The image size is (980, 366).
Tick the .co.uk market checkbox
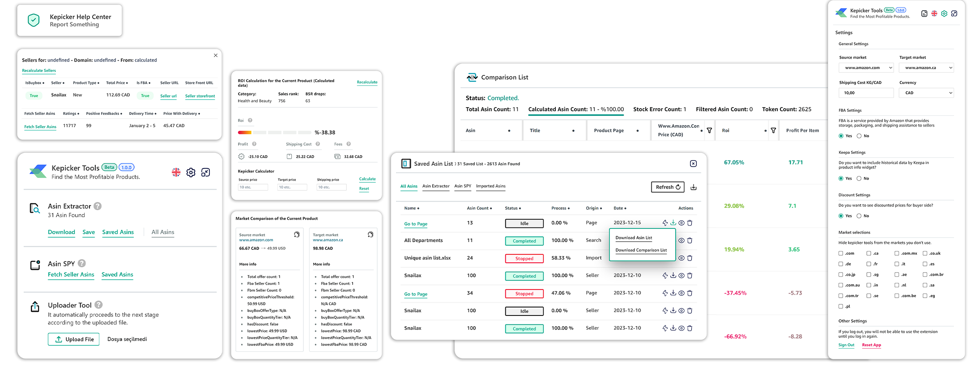(925, 253)
